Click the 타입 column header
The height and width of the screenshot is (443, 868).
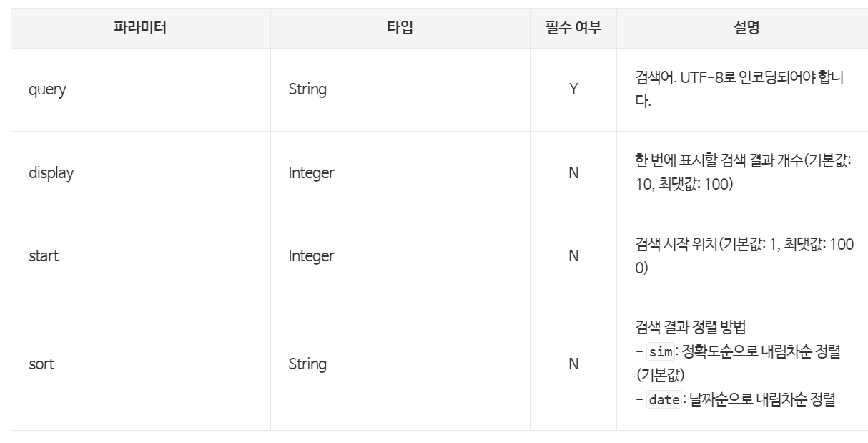400,29
